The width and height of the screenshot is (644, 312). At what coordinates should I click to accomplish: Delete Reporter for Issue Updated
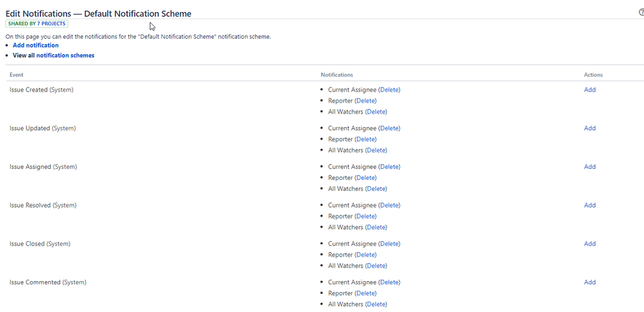point(366,139)
